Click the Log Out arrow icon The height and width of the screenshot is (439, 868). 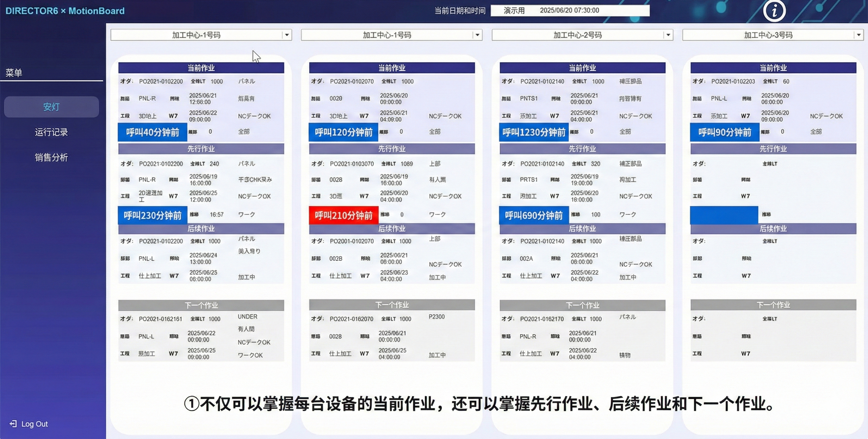pos(13,423)
